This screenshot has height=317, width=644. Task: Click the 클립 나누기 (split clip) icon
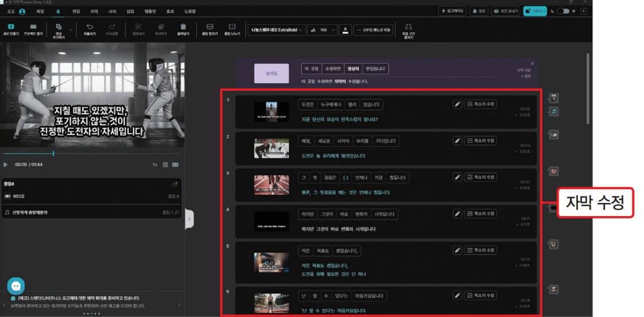[x=232, y=27]
